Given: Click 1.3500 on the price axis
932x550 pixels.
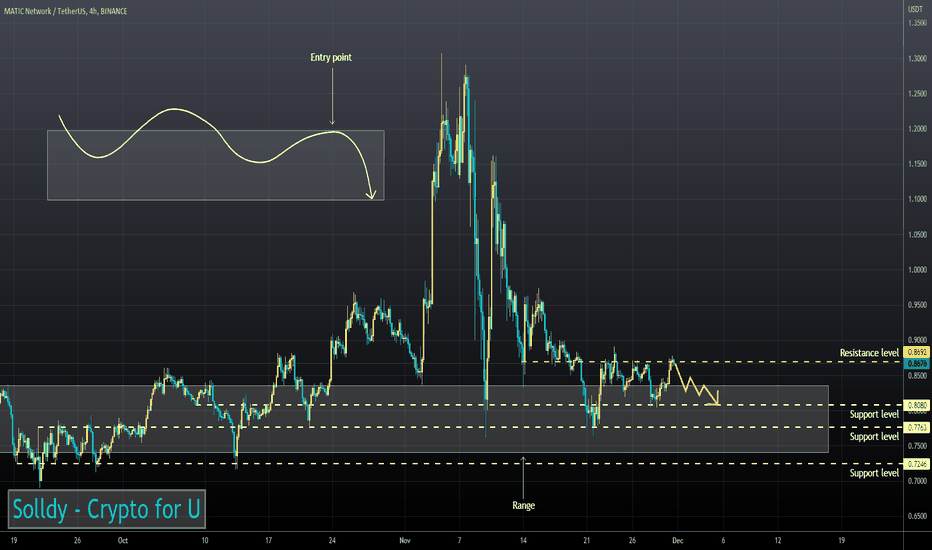Looking at the screenshot, I should point(917,23).
